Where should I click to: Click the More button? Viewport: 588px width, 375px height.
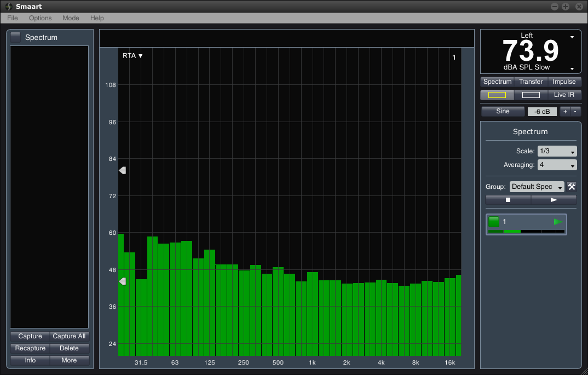[x=69, y=360]
